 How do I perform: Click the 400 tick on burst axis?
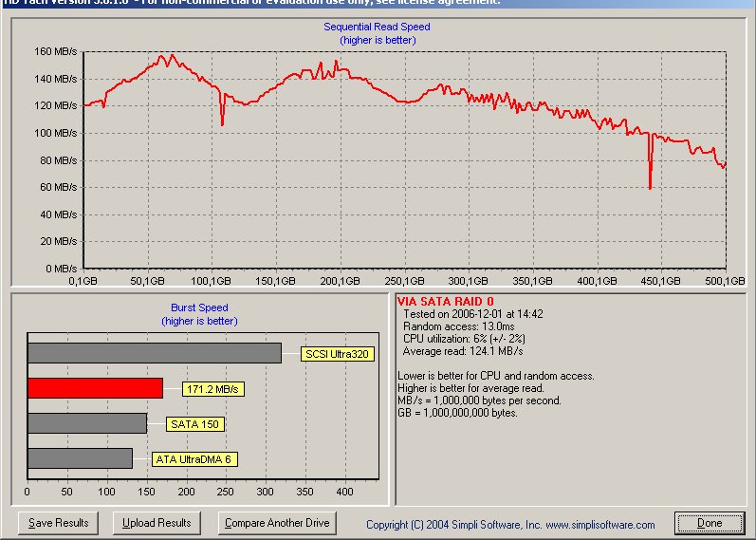click(344, 492)
